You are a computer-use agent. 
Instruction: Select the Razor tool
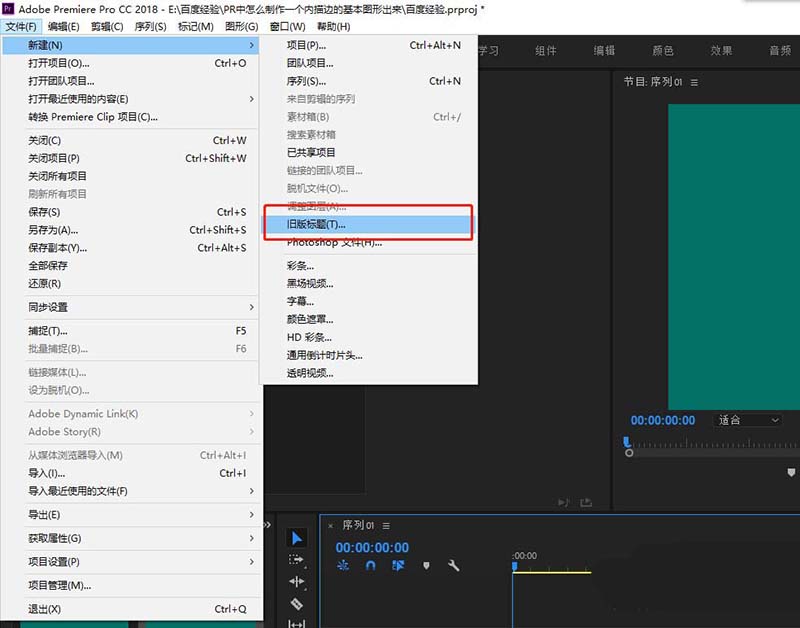click(296, 604)
